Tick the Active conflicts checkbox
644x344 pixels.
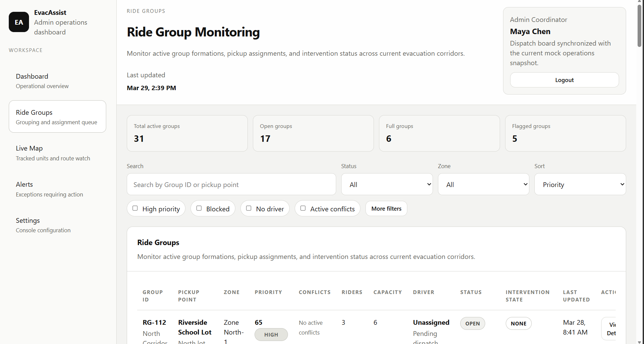click(x=303, y=208)
